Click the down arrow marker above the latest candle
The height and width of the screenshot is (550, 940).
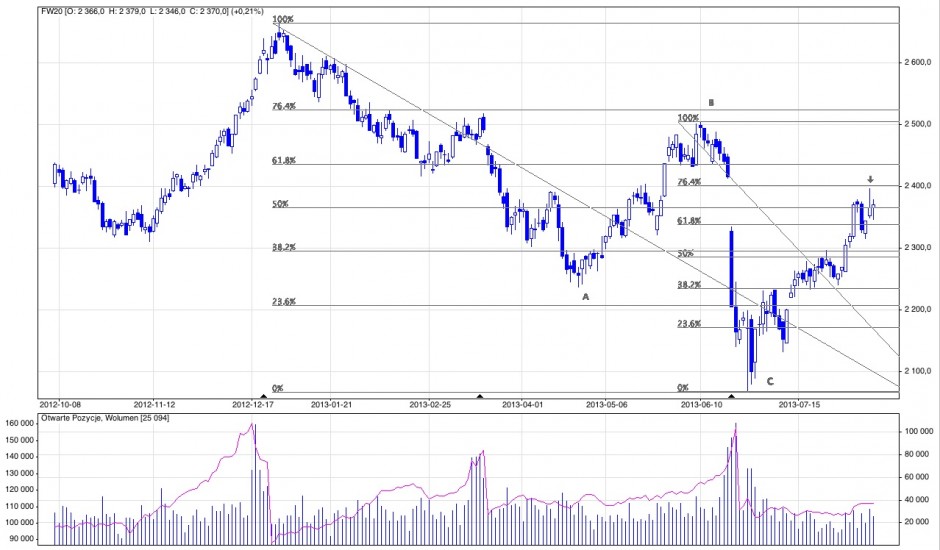[870, 179]
